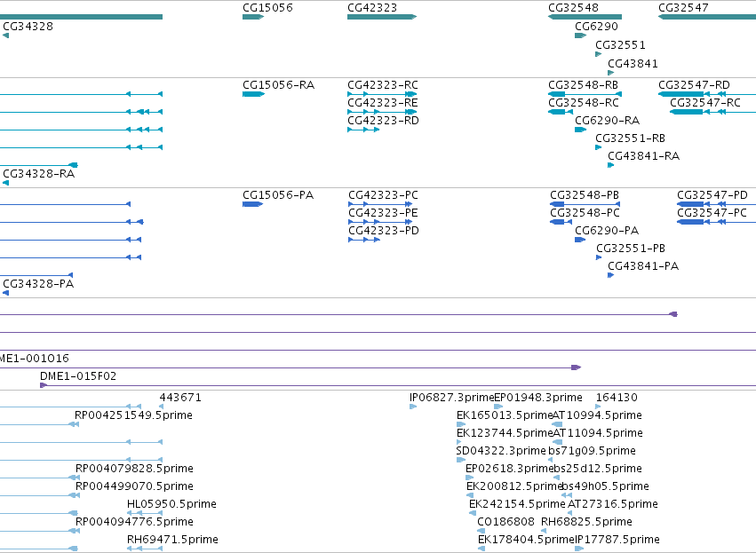
Task: Click the CG42323-PD protein feature
Action: coord(364,240)
